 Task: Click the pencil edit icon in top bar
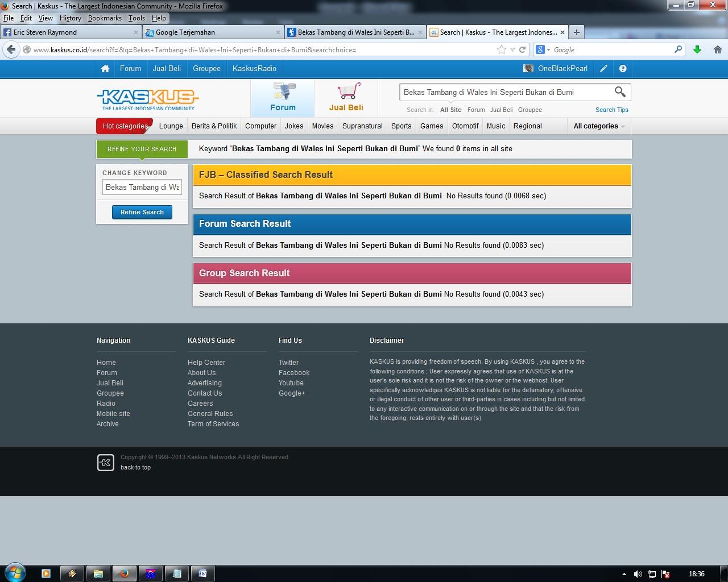pos(603,69)
